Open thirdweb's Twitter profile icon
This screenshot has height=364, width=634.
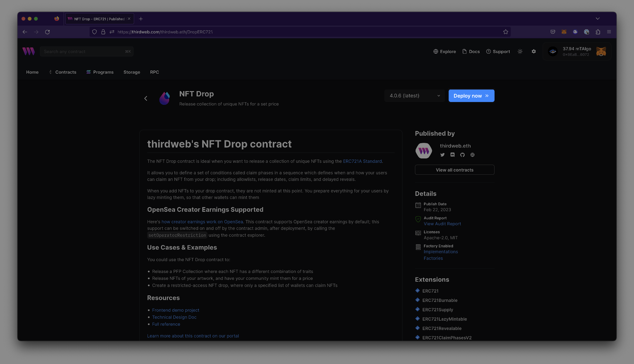(x=442, y=155)
